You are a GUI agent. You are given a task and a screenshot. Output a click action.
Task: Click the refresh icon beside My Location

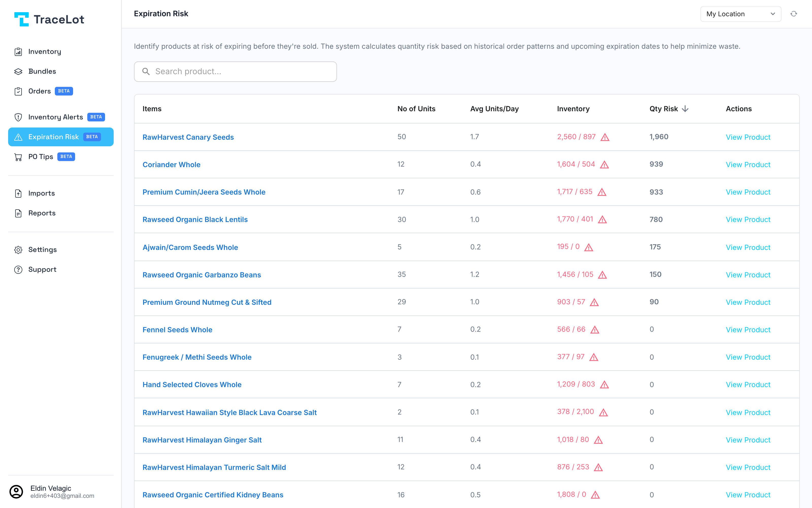[793, 14]
